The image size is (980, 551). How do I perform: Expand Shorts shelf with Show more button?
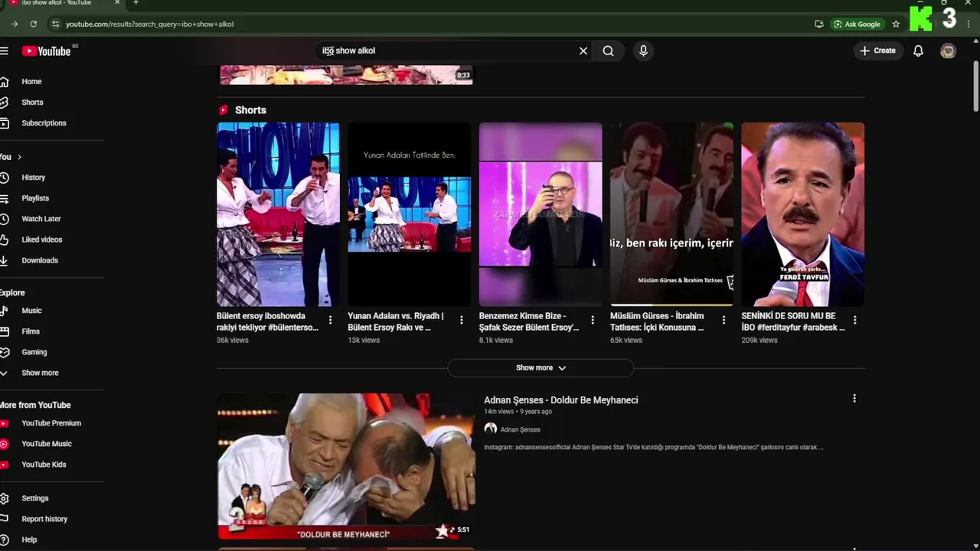click(541, 368)
